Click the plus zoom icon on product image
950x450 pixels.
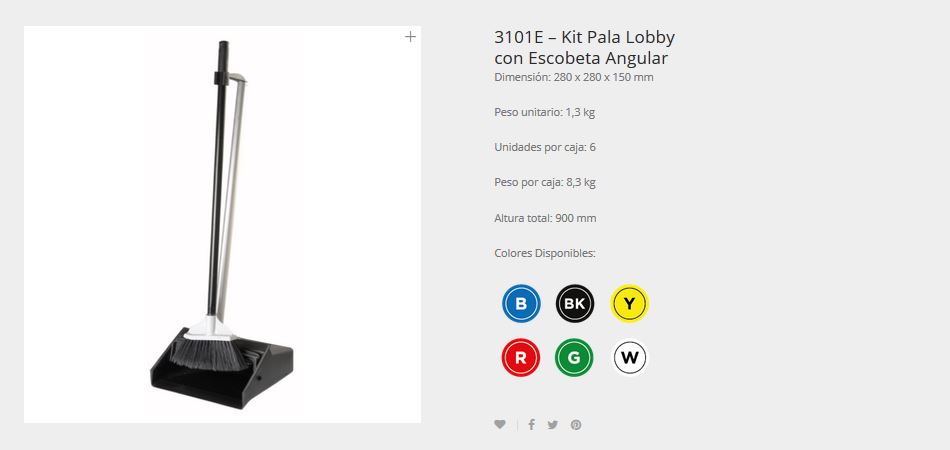(410, 37)
